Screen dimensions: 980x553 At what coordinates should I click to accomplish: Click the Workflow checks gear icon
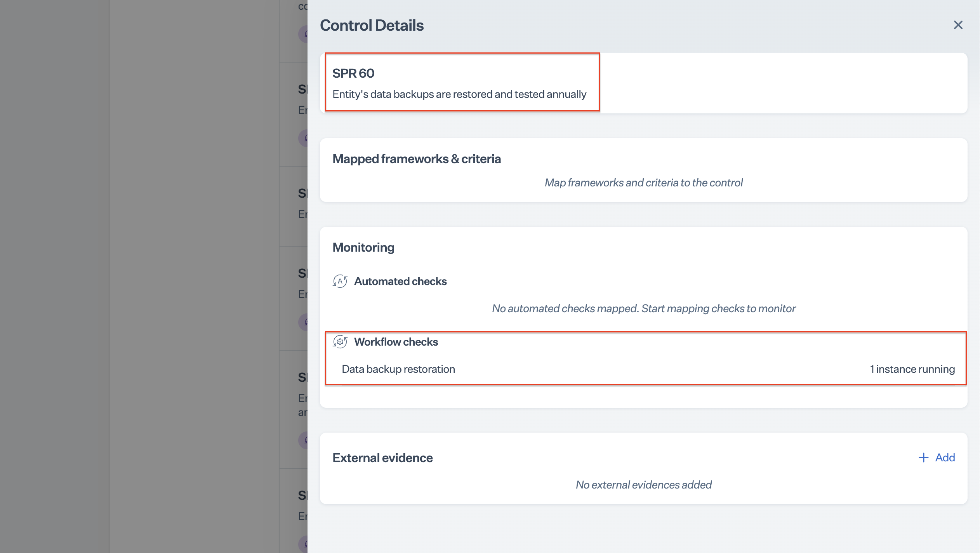coord(340,342)
